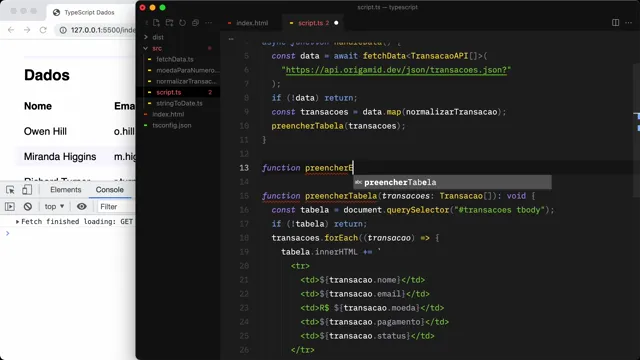Select the TypeScript Dados browser tab
This screenshot has width=640, height=360.
89,13
